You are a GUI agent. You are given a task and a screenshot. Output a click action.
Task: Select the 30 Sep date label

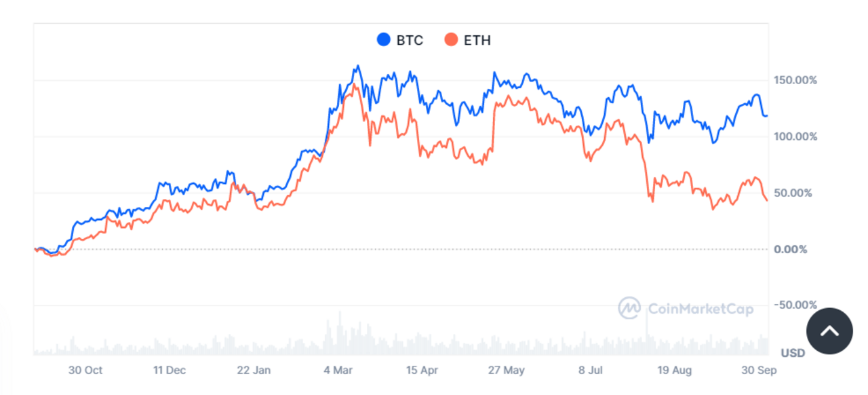pos(759,371)
